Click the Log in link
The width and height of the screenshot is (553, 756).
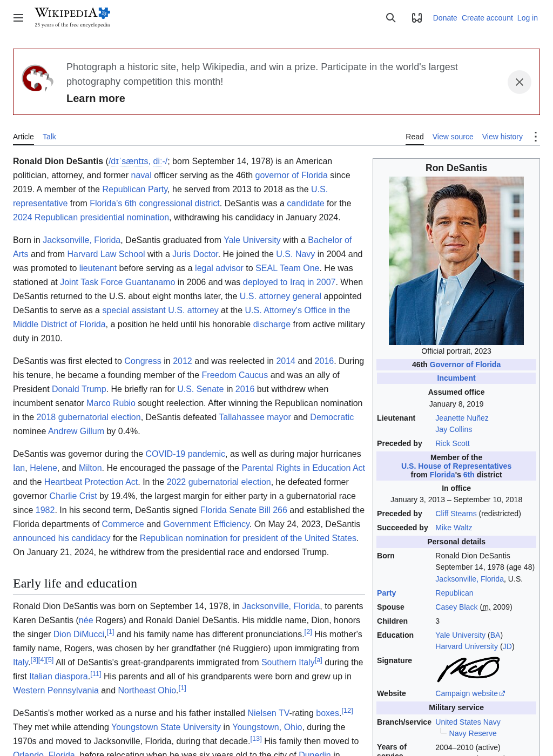(x=528, y=18)
